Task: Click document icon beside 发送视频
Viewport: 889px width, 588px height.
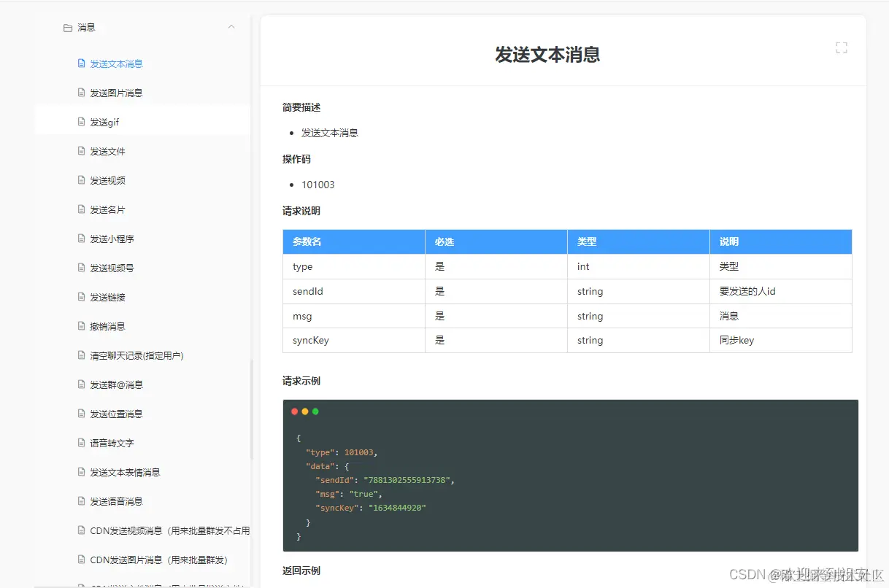Action: [82, 180]
